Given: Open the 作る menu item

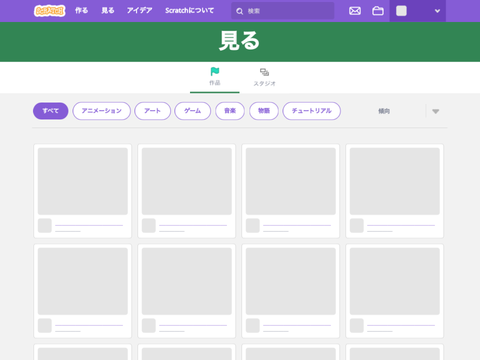Looking at the screenshot, I should pos(81,11).
